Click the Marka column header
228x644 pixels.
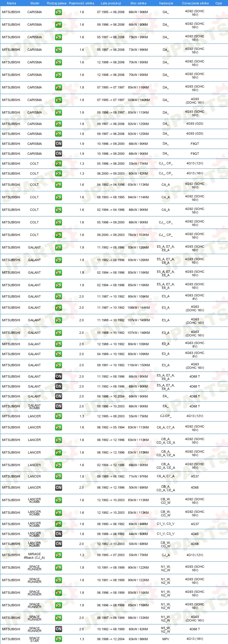pos(11,3)
